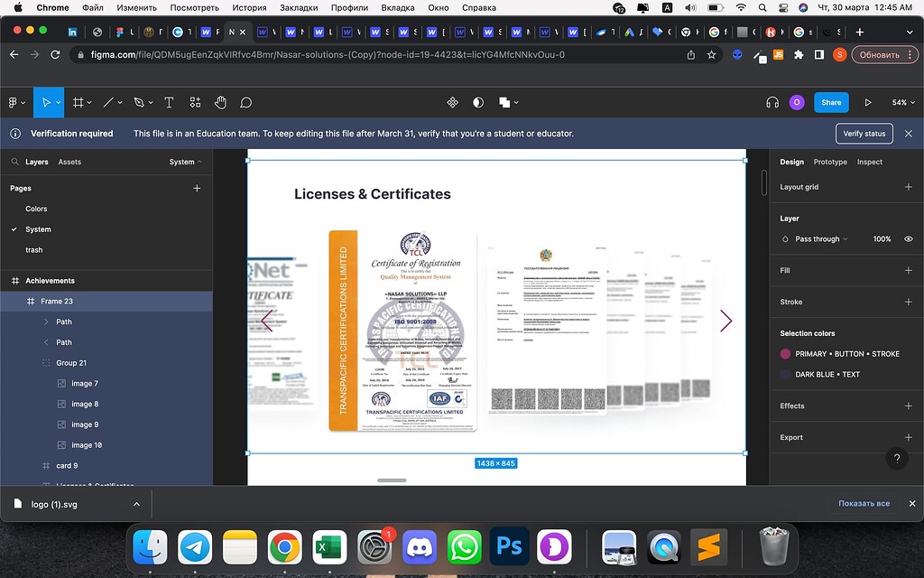
Task: Select the image 7 layer
Action: tap(85, 384)
